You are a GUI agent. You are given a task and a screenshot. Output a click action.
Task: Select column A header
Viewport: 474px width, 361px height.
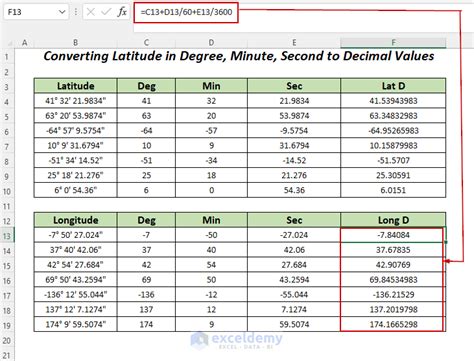(x=24, y=43)
